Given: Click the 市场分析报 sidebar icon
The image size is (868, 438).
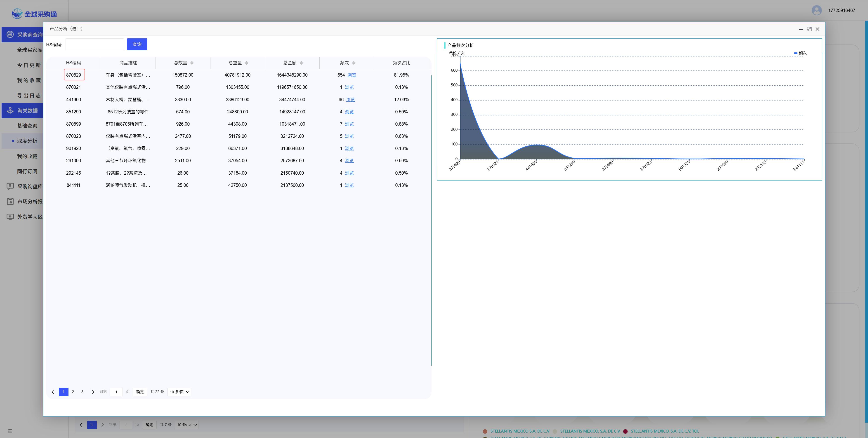Looking at the screenshot, I should point(10,201).
